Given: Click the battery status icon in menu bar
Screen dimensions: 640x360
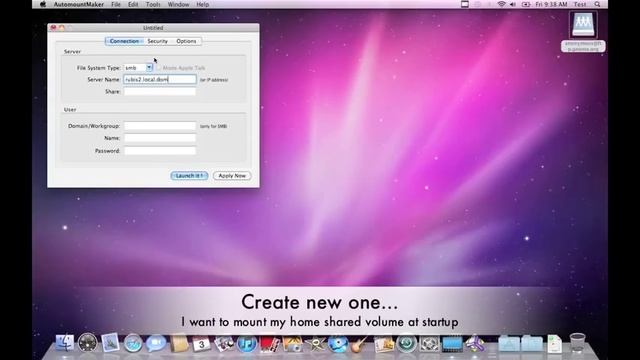Looking at the screenshot, I should [526, 4].
